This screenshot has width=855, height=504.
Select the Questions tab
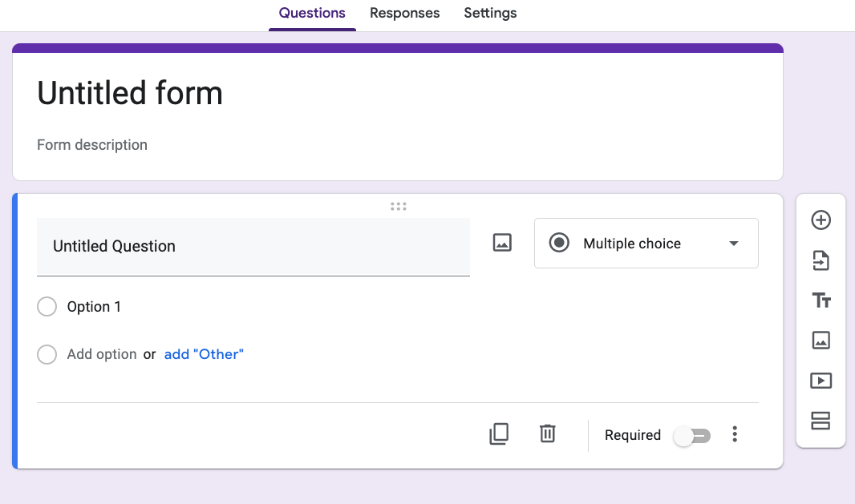[x=312, y=14]
